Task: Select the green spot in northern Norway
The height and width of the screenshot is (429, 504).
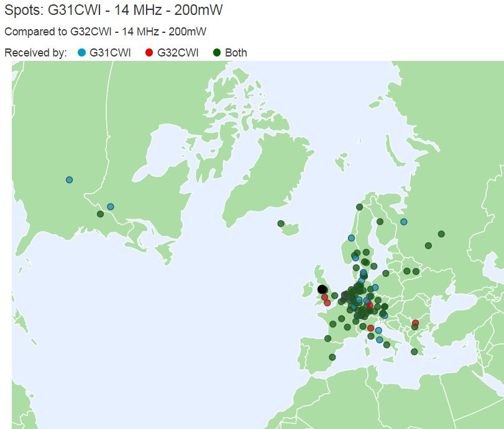Action: 359,207
